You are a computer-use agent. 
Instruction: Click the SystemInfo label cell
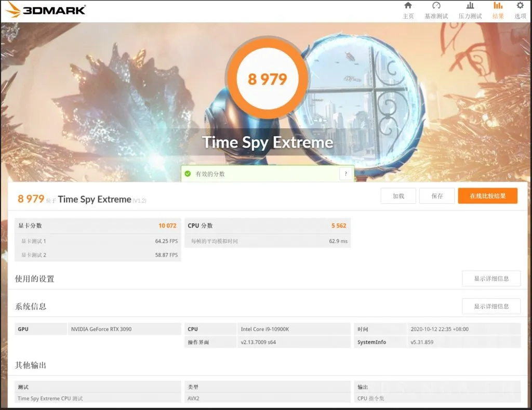[380, 342]
